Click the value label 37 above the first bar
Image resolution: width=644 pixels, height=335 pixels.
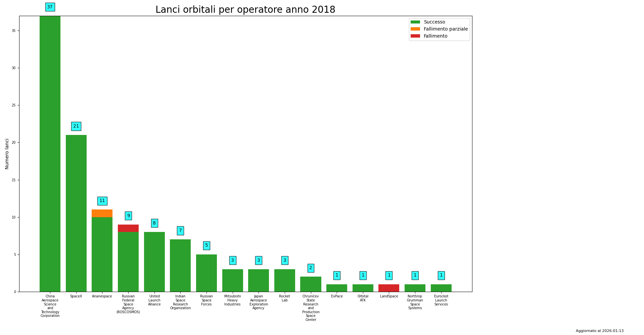(x=50, y=7)
